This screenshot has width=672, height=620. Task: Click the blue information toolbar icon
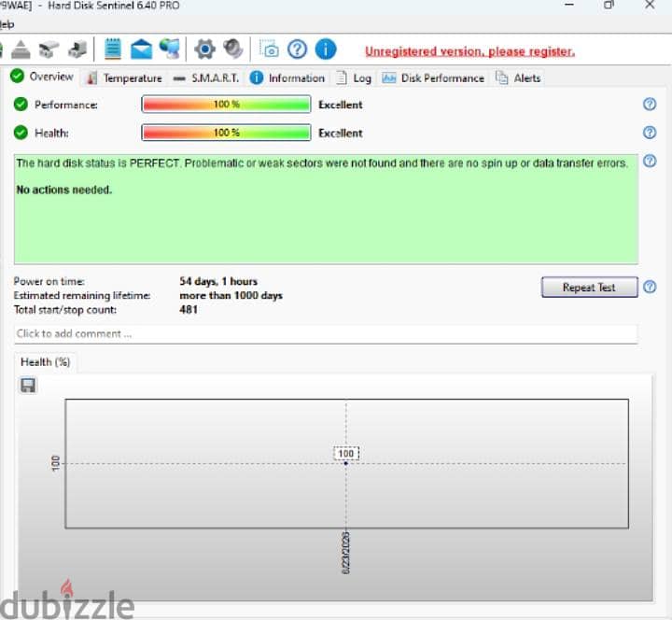click(x=326, y=49)
